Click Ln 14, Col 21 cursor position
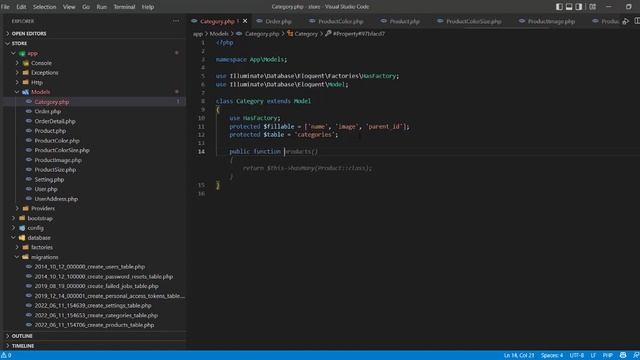The height and width of the screenshot is (360, 640). (519, 356)
